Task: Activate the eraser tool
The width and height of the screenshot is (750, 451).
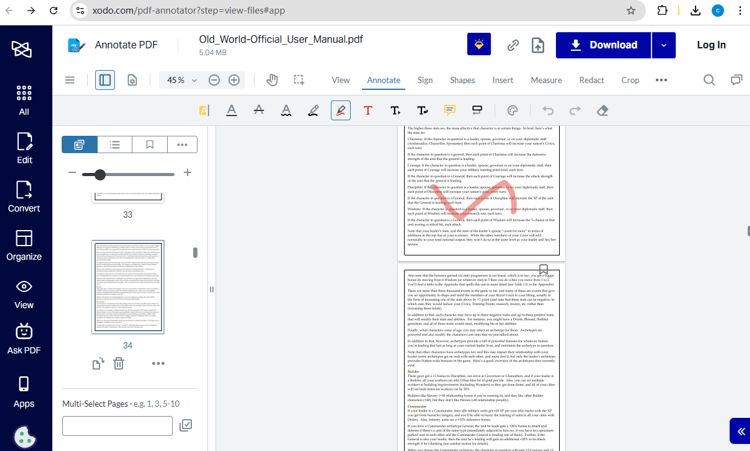Action: point(602,110)
